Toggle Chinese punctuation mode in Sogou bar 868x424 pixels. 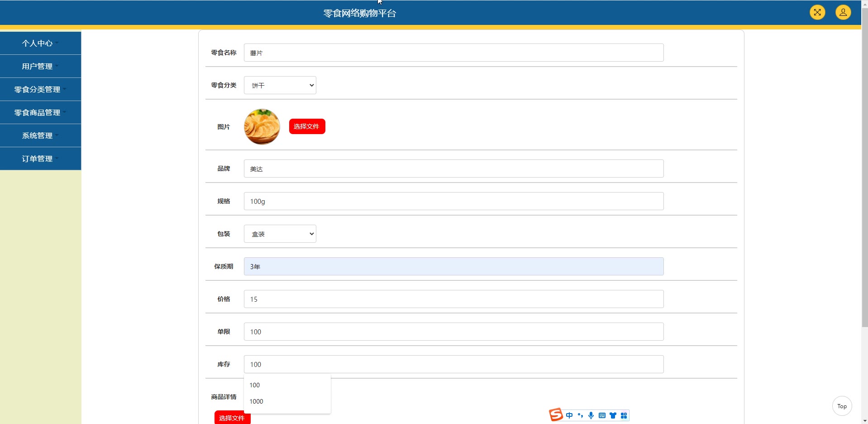pos(580,415)
